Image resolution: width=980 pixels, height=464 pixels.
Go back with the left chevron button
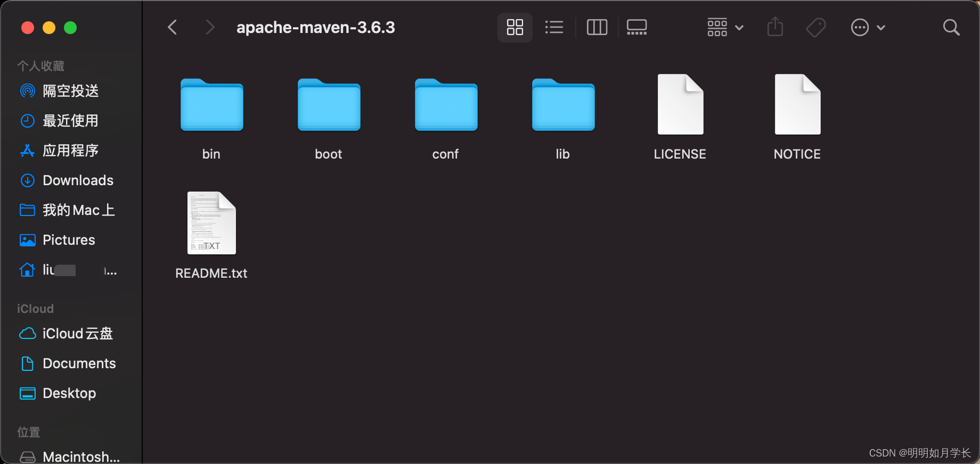click(172, 27)
